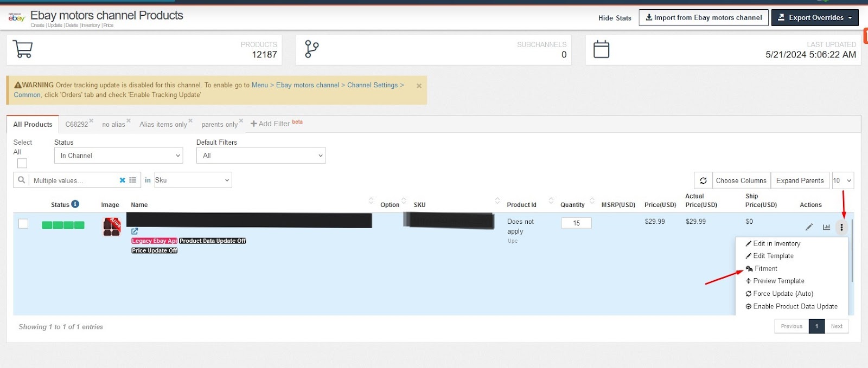Click the Last Updated calendar icon

click(x=601, y=49)
